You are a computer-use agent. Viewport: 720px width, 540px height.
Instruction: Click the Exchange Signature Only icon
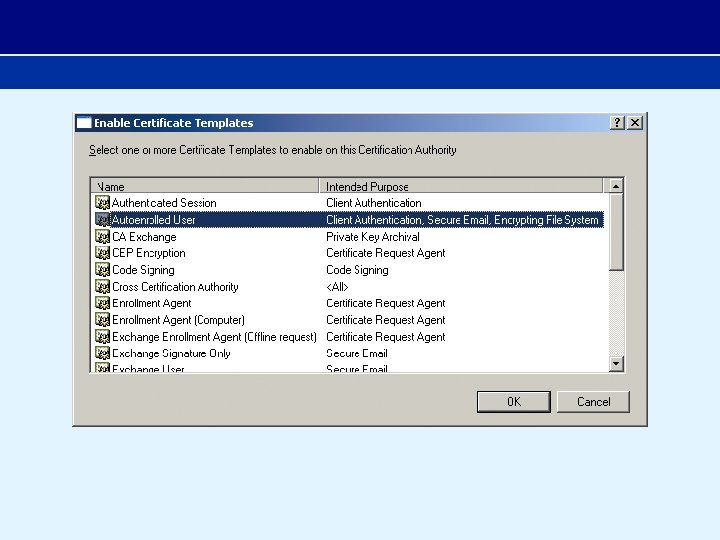coord(102,353)
